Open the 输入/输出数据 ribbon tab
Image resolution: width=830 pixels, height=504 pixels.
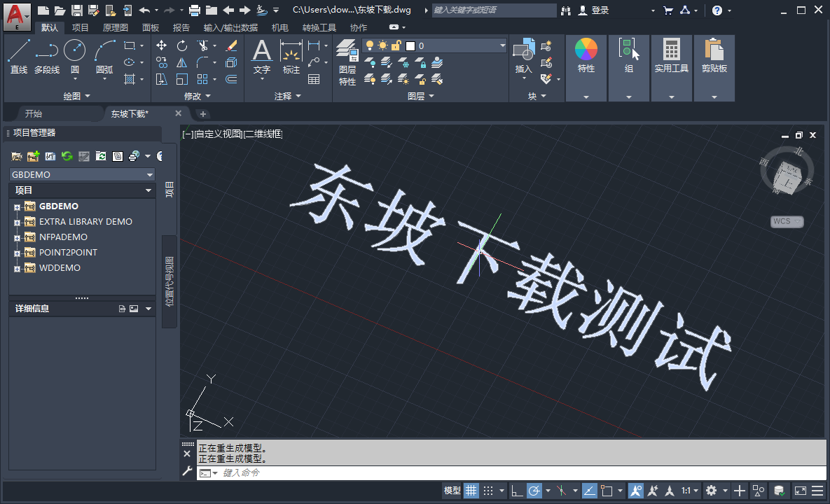coord(232,27)
